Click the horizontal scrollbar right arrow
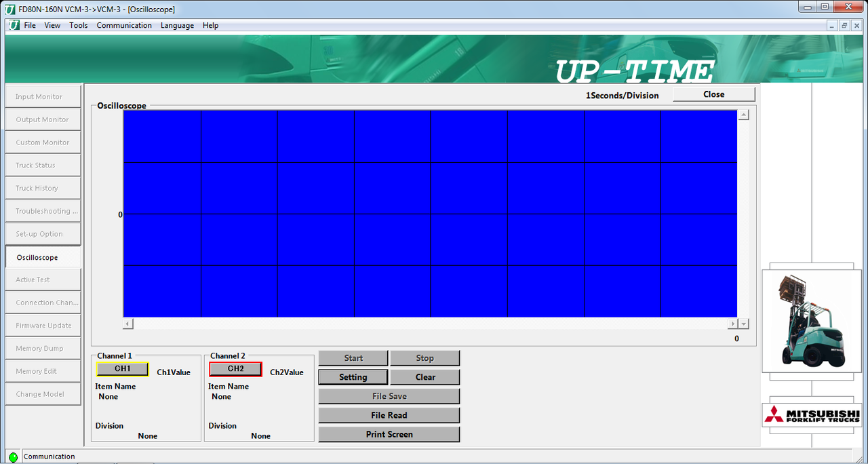 (x=732, y=324)
